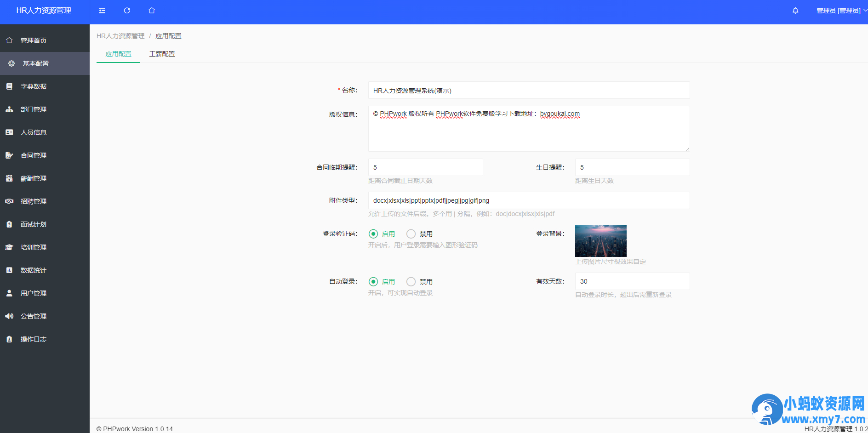Image resolution: width=868 pixels, height=433 pixels.
Task: Expand the 管理员 user dropdown
Action: coord(839,11)
